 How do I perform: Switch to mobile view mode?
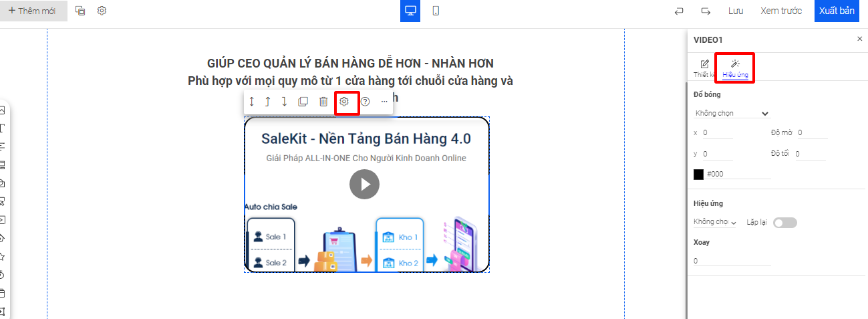pos(436,11)
